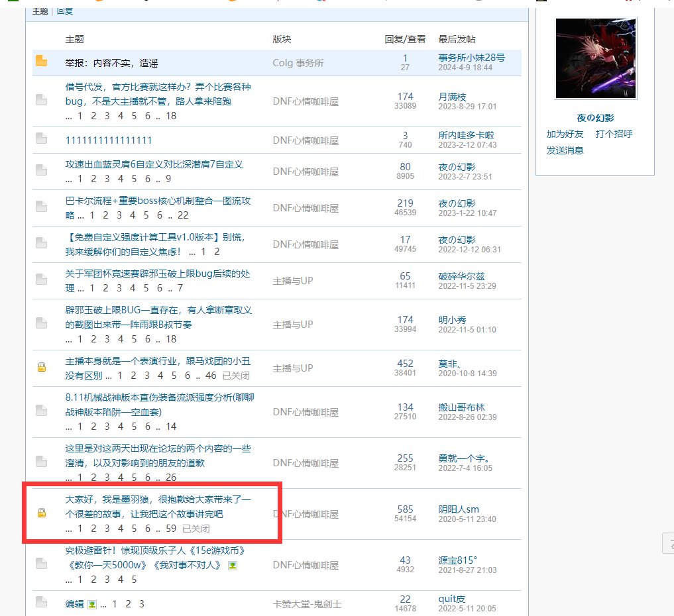Go to page 18 of 借号代发 thread
674x616 pixels.
(171, 116)
